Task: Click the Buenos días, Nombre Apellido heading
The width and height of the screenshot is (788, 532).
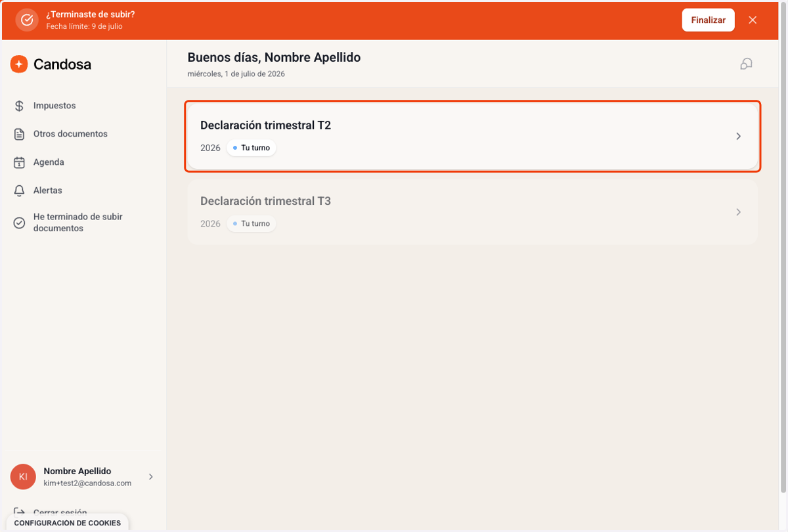Action: (x=274, y=58)
